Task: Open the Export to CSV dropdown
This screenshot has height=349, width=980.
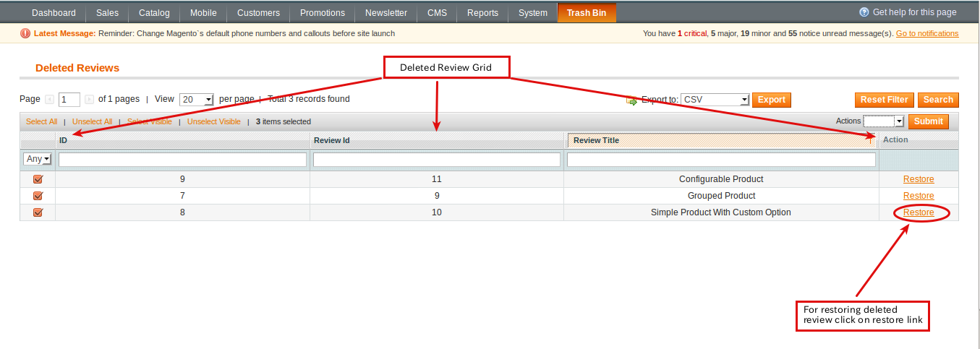Action: point(715,100)
